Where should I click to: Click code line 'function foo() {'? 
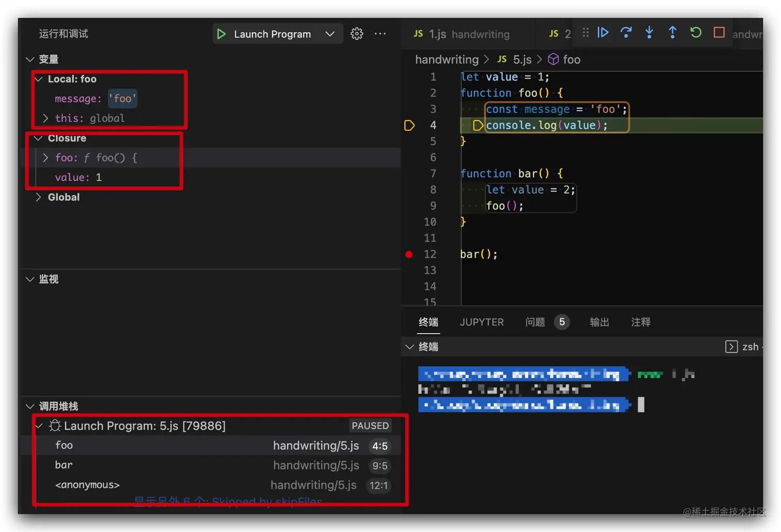click(511, 93)
